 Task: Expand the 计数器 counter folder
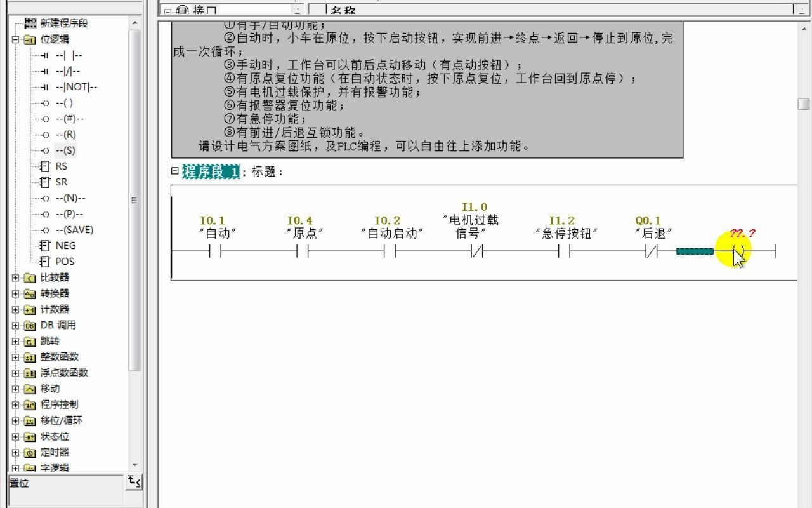coord(15,309)
